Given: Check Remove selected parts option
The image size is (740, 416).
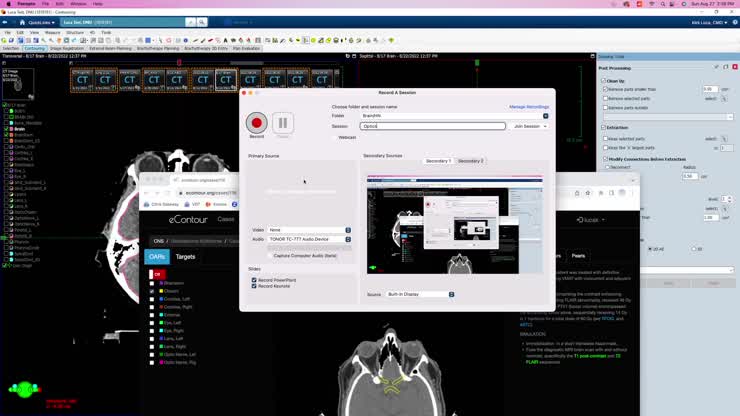Looking at the screenshot, I should tap(605, 98).
